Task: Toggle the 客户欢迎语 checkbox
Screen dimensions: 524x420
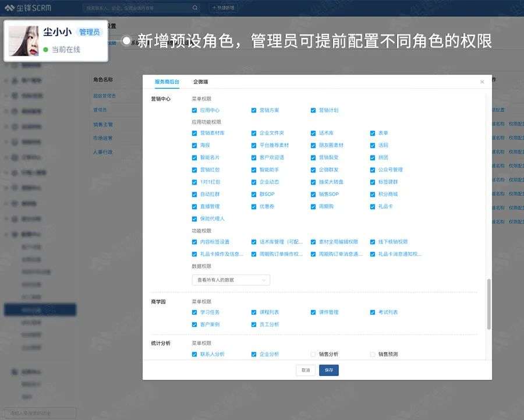Action: pyautogui.click(x=254, y=157)
